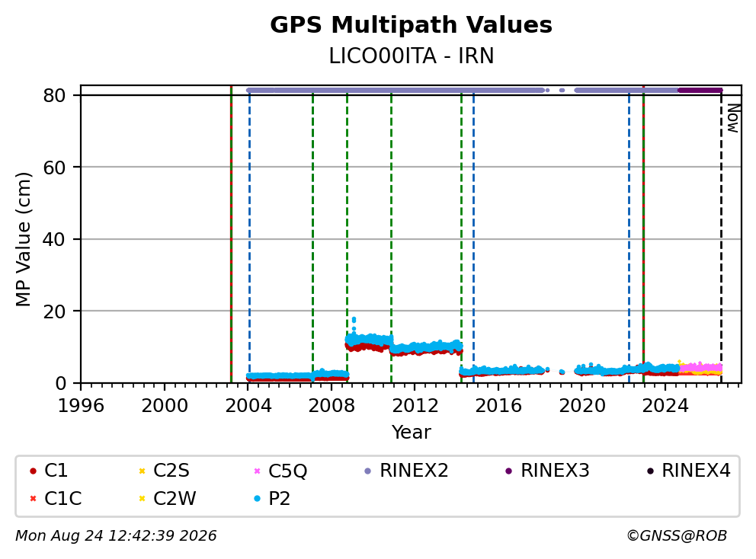Click the MP Value (cm) axis label
Screen dimensions: 756x559
[x=23, y=239]
